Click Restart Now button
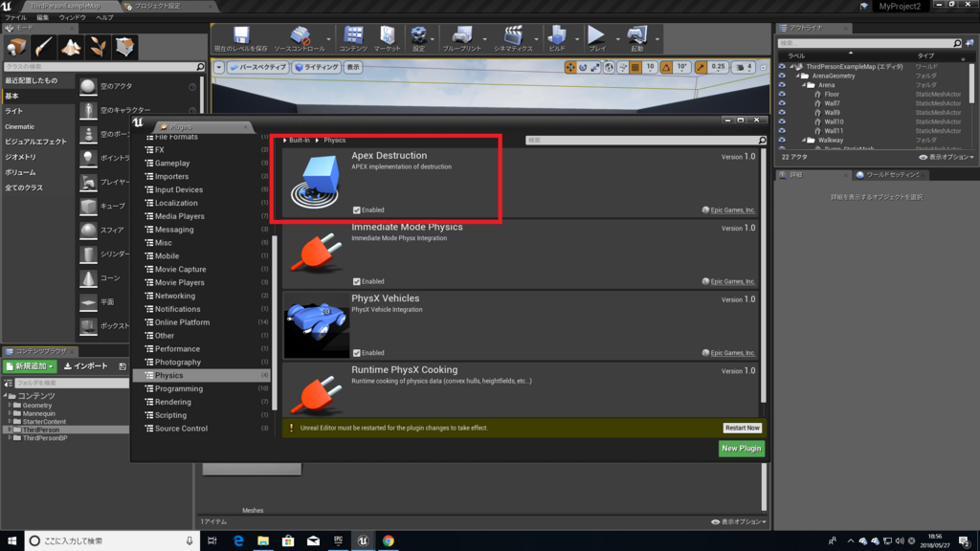 [x=742, y=429]
